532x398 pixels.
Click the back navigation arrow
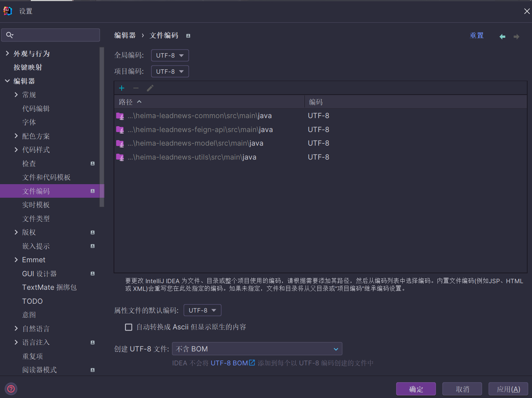pyautogui.click(x=502, y=37)
